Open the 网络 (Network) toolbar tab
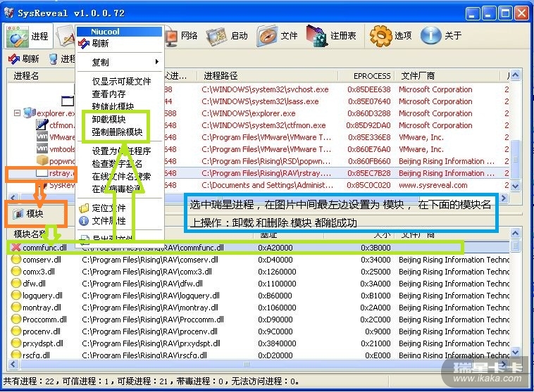The image size is (534, 392). coord(181,36)
